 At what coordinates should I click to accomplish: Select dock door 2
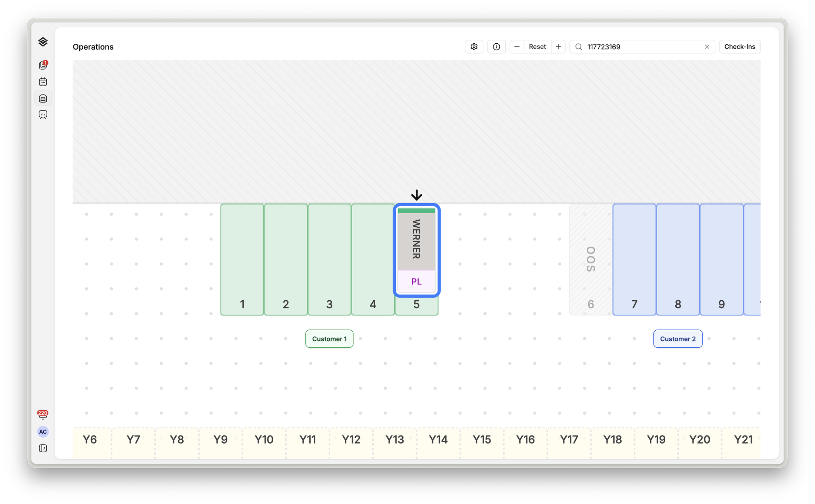(286, 260)
